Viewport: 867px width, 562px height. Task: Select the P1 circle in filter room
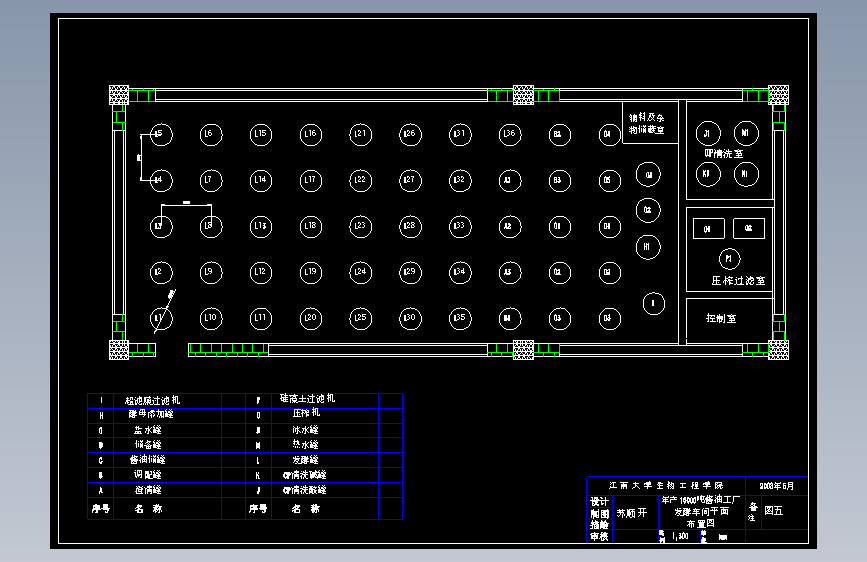click(729, 259)
